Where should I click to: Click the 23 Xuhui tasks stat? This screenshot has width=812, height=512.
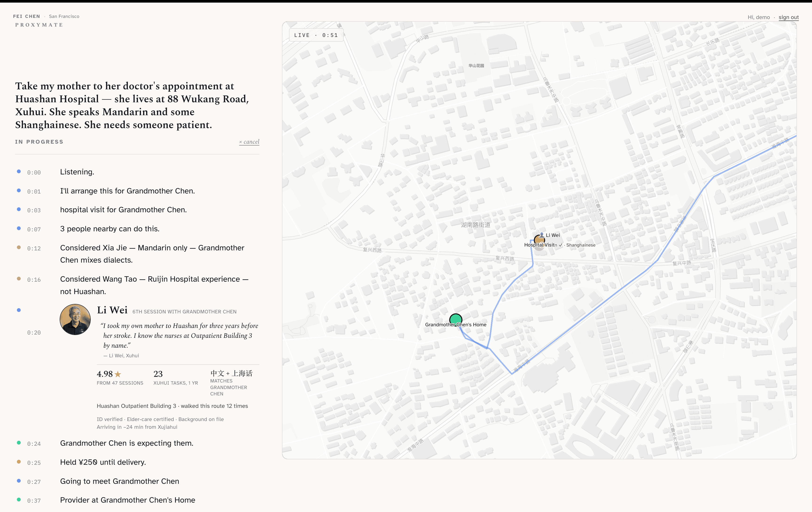pos(175,378)
